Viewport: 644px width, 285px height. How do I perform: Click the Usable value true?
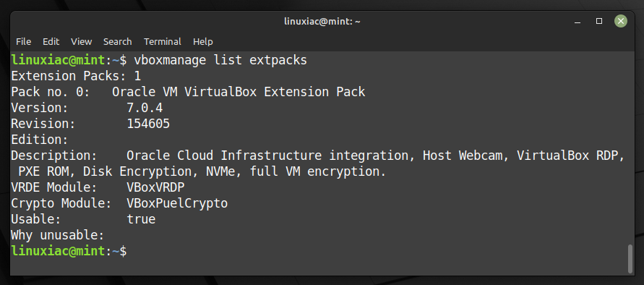click(x=141, y=219)
